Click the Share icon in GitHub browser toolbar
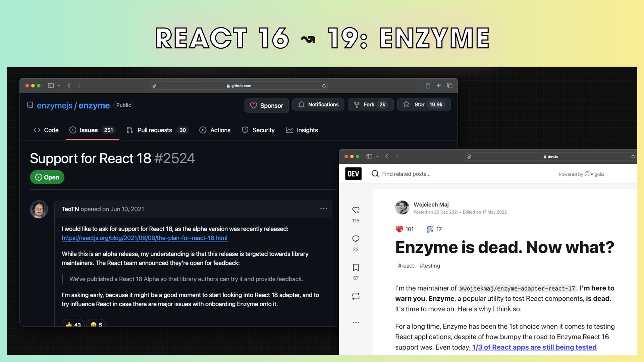 (x=428, y=85)
